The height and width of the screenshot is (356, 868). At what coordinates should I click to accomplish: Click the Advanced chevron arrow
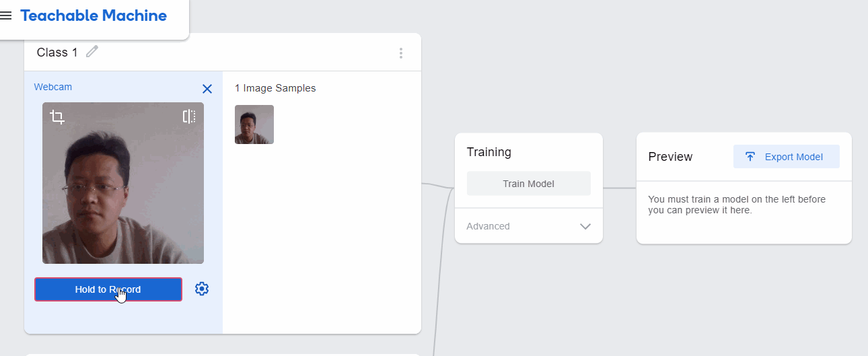(x=585, y=226)
